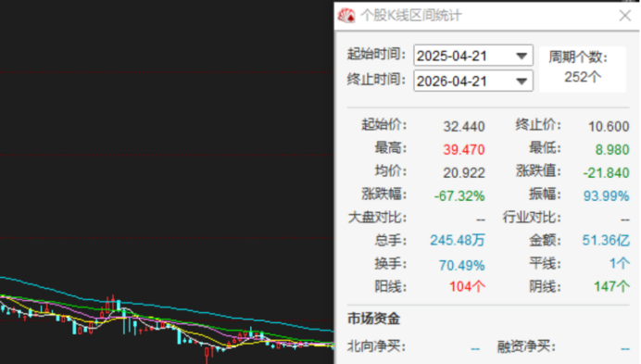Close the 个股K线区间统计 dialog
The width and height of the screenshot is (641, 364).
click(x=624, y=16)
